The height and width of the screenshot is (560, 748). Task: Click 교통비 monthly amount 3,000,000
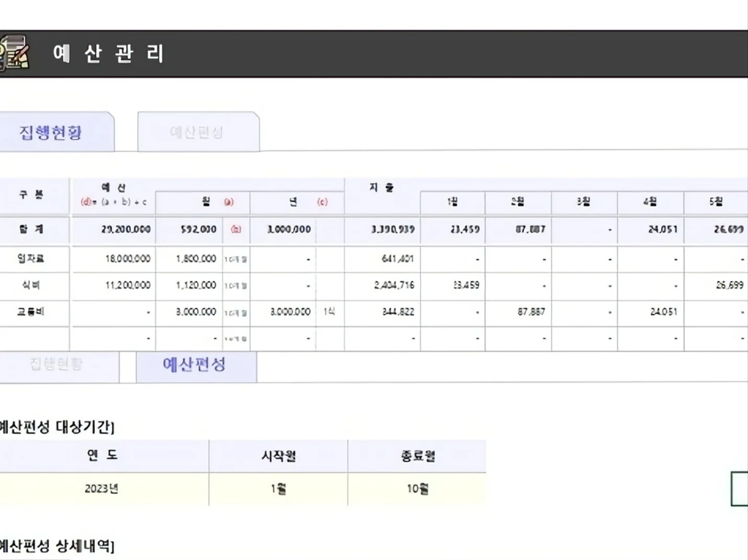(x=189, y=312)
